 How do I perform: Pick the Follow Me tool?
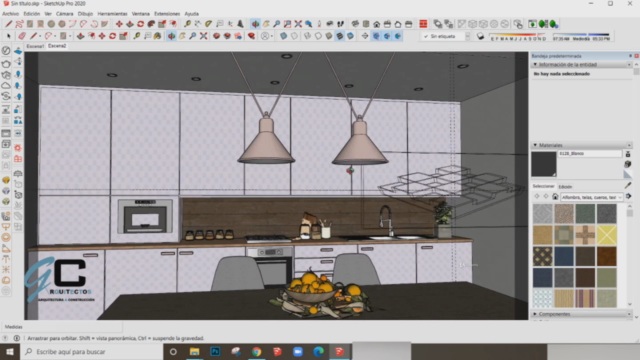151,24
